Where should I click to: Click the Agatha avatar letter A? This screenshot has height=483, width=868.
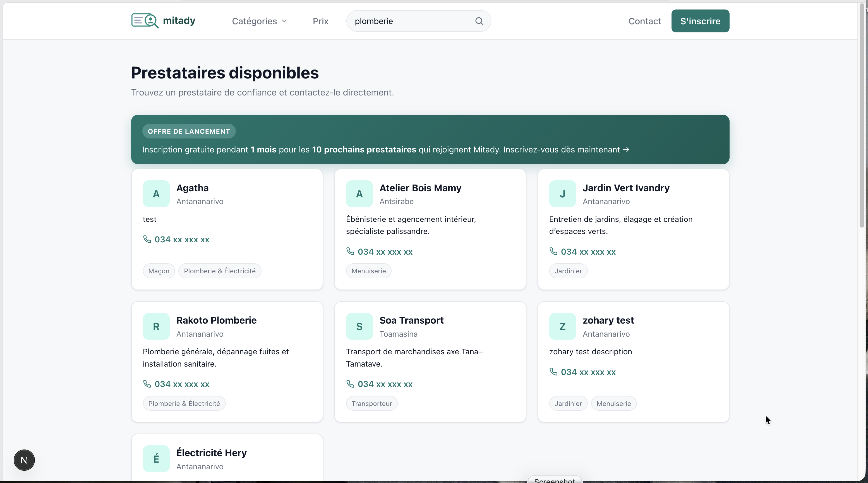156,194
